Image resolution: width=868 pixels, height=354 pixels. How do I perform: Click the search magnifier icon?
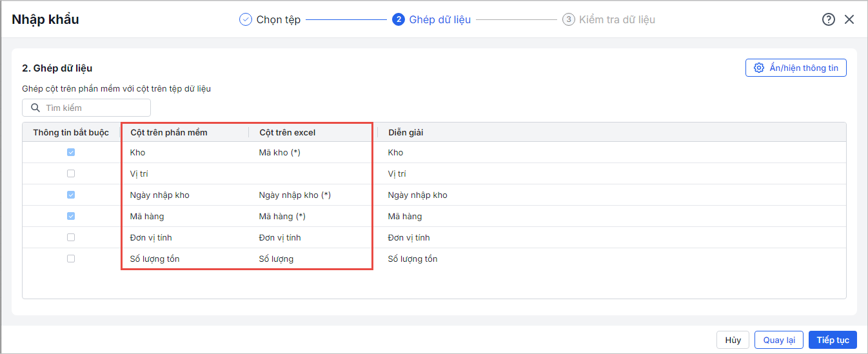coord(35,108)
